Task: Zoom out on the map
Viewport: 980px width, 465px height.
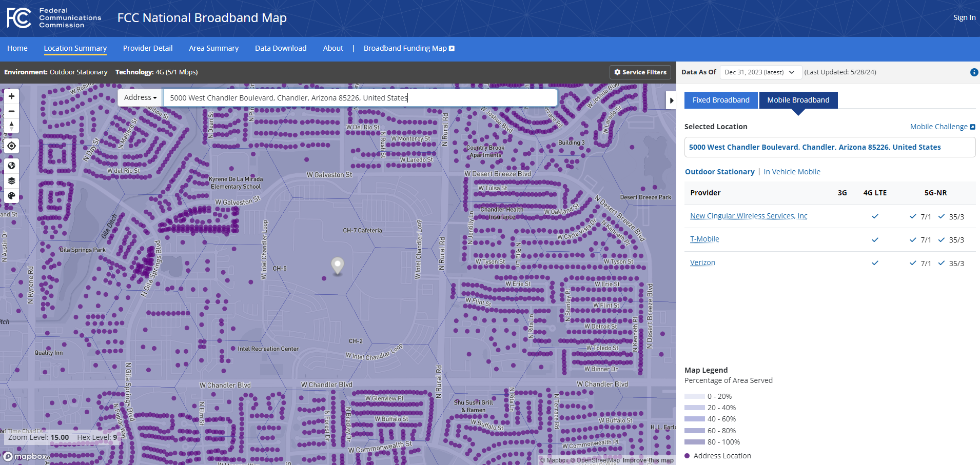Action: click(x=11, y=111)
